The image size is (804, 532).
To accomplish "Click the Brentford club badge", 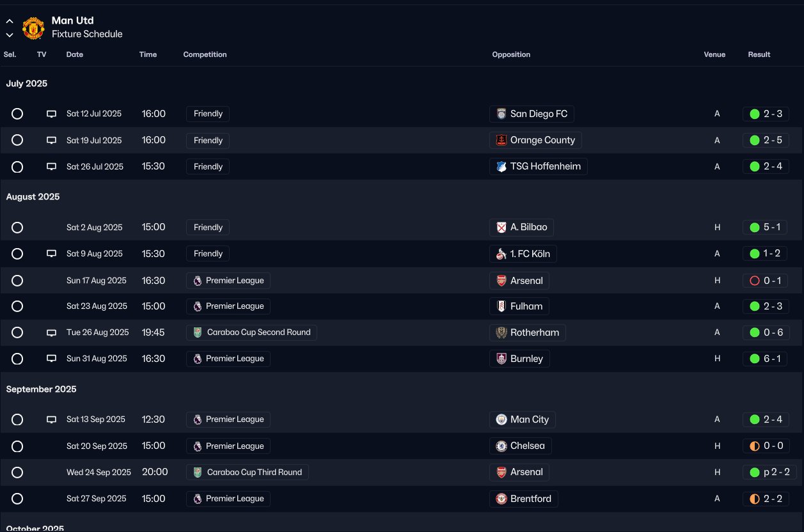I will click(501, 499).
